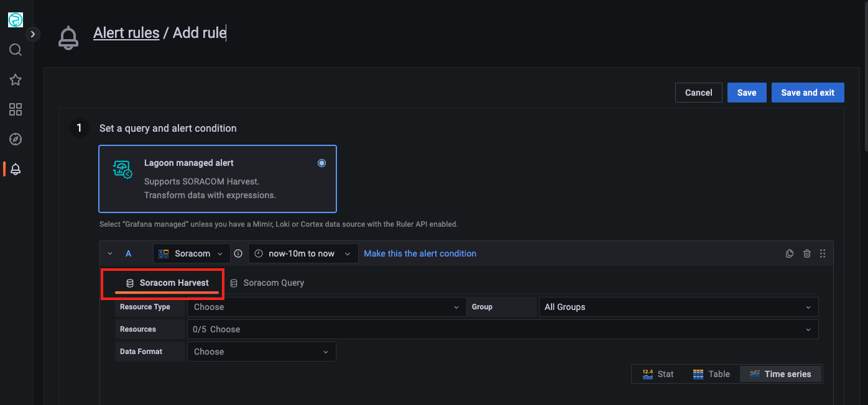The image size is (868, 405).
Task: Open Dashboards via the four-squares icon
Action: tap(16, 109)
